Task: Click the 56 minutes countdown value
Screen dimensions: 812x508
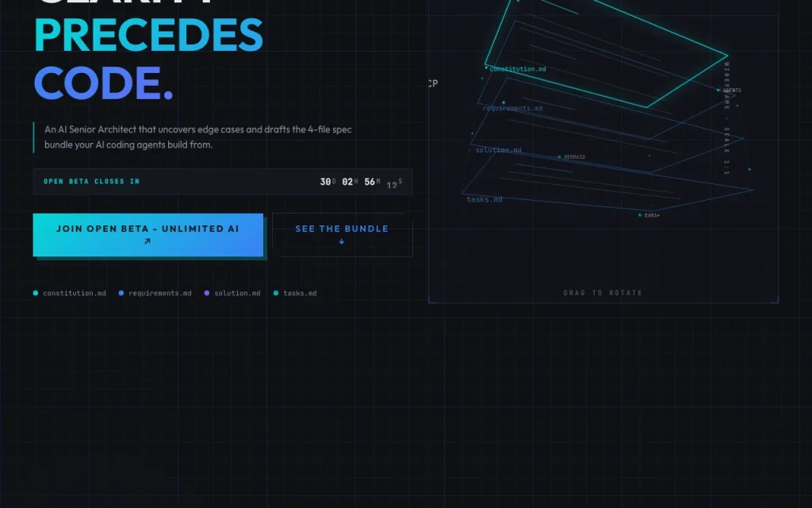Action: pos(372,182)
